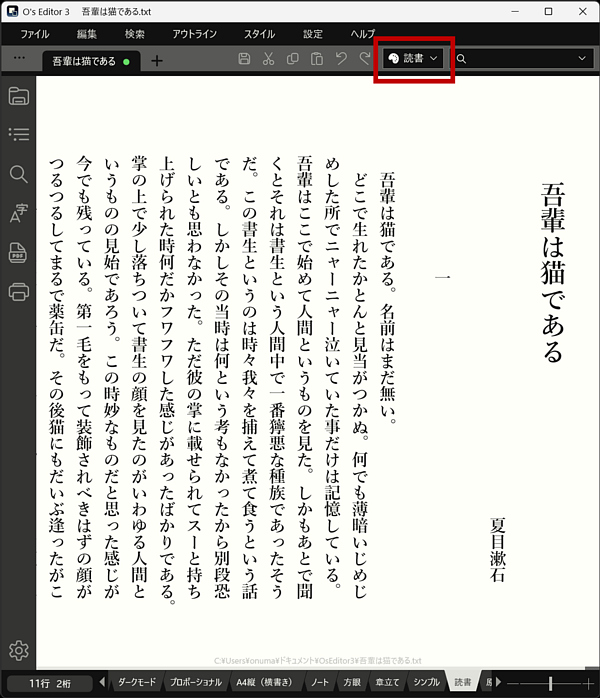Switch to 方眼 style tab
600x698 pixels.
[352, 682]
